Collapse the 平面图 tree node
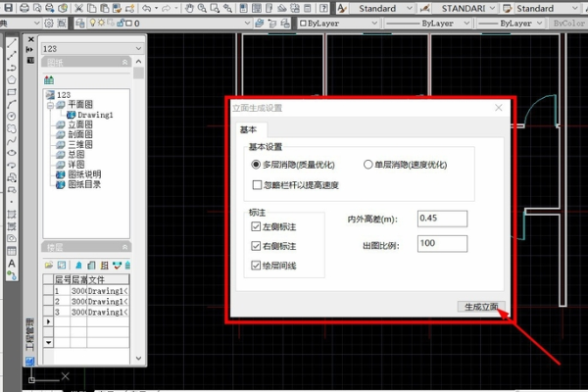588x392 pixels. coord(49,105)
